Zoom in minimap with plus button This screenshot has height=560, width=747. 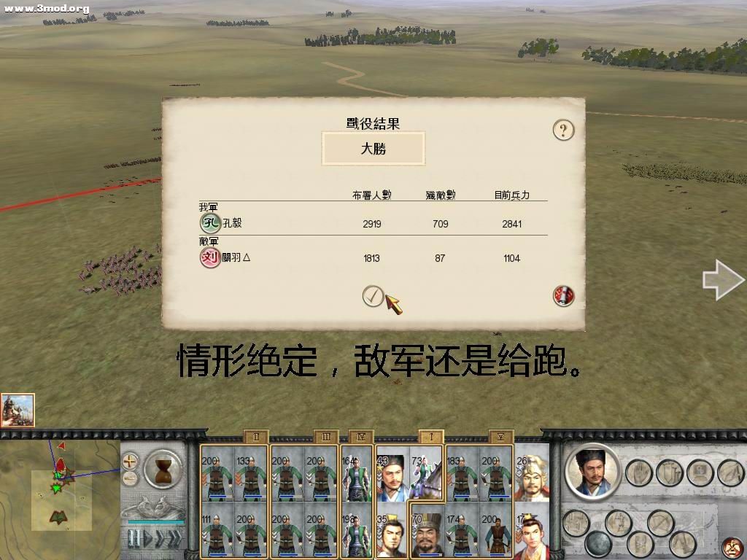coord(130,461)
